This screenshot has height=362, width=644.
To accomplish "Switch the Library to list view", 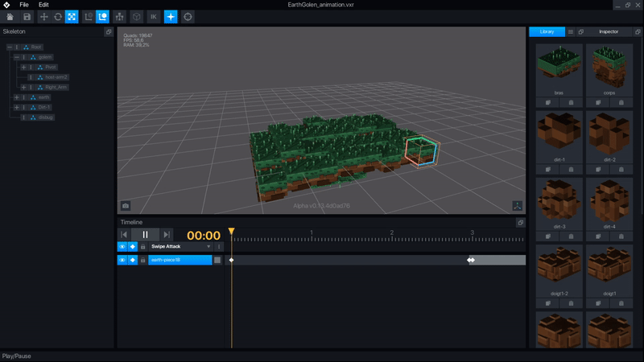I will (571, 31).
